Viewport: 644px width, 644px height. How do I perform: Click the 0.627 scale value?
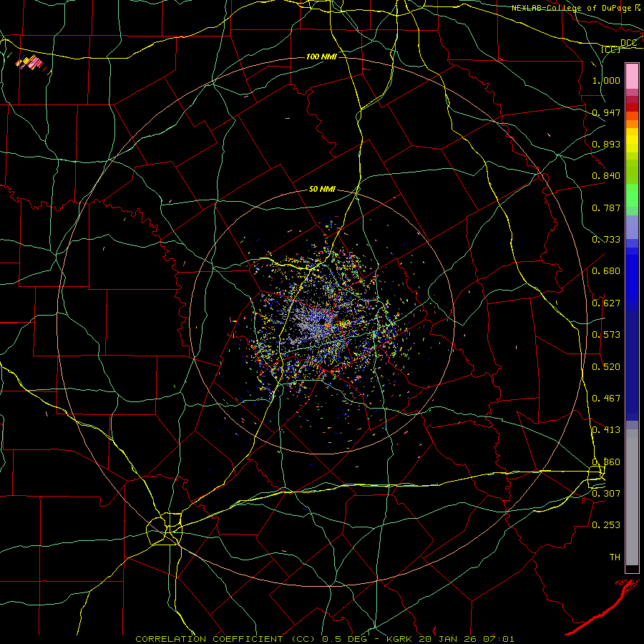[606, 303]
